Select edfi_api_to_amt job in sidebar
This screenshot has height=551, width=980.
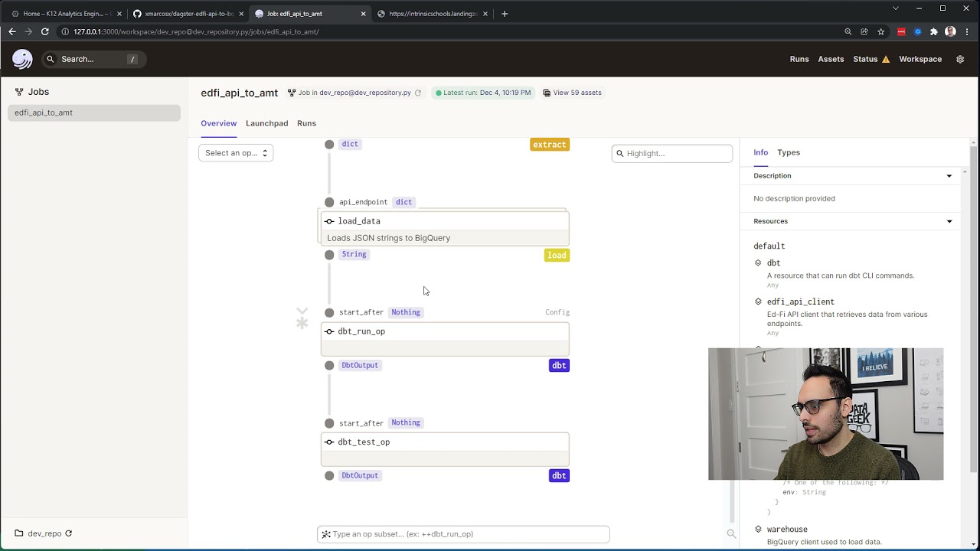94,112
